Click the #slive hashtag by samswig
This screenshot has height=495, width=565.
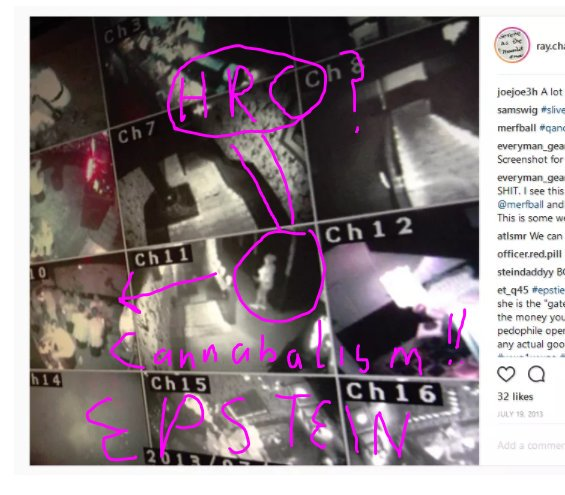pos(553,110)
